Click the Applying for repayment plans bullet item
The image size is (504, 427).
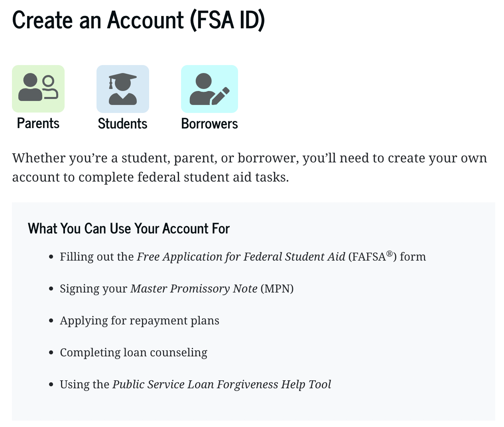[x=140, y=320]
